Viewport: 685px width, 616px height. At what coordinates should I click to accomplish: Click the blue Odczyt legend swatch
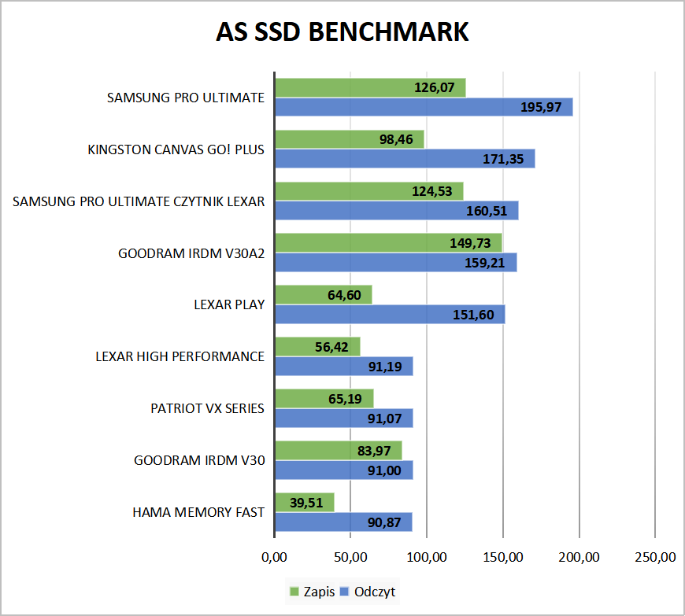[346, 591]
